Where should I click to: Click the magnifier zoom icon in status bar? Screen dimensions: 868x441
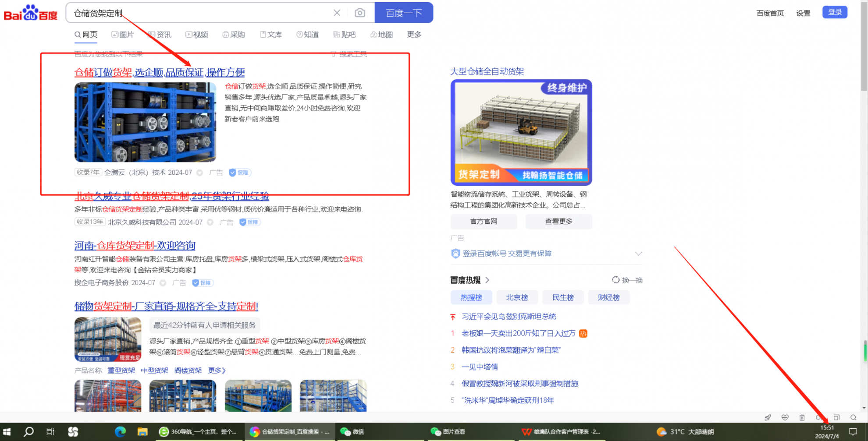tap(853, 418)
